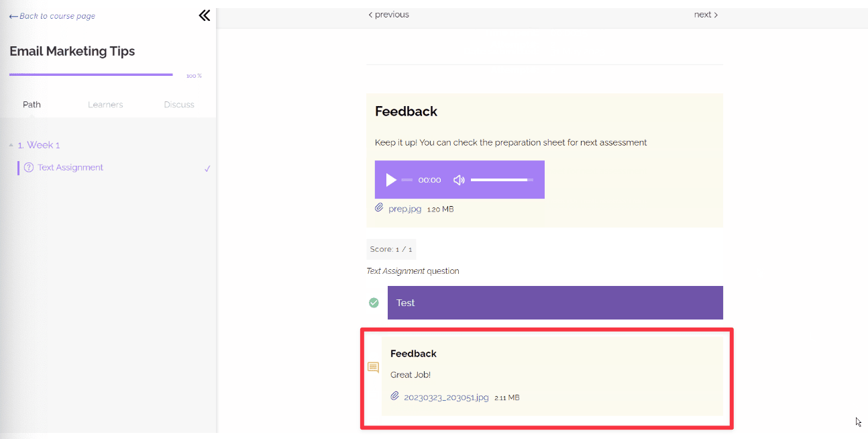Click the orange feedback comment icon
This screenshot has height=439, width=868.
pos(373,367)
